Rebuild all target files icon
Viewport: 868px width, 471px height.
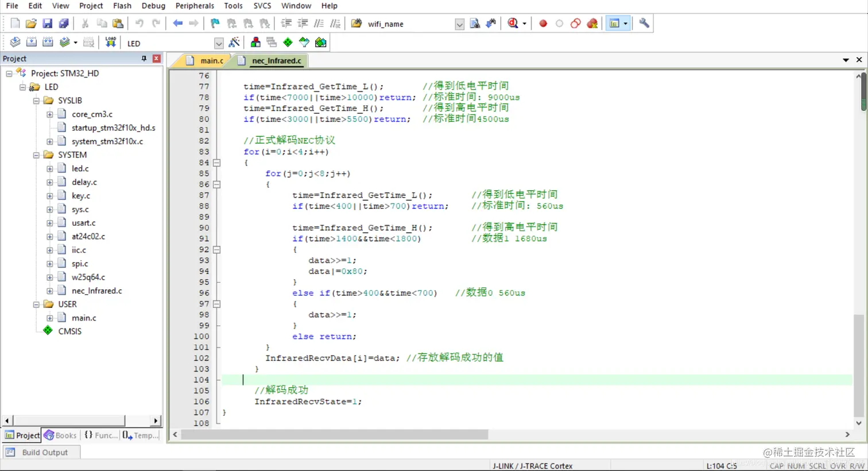click(x=48, y=43)
